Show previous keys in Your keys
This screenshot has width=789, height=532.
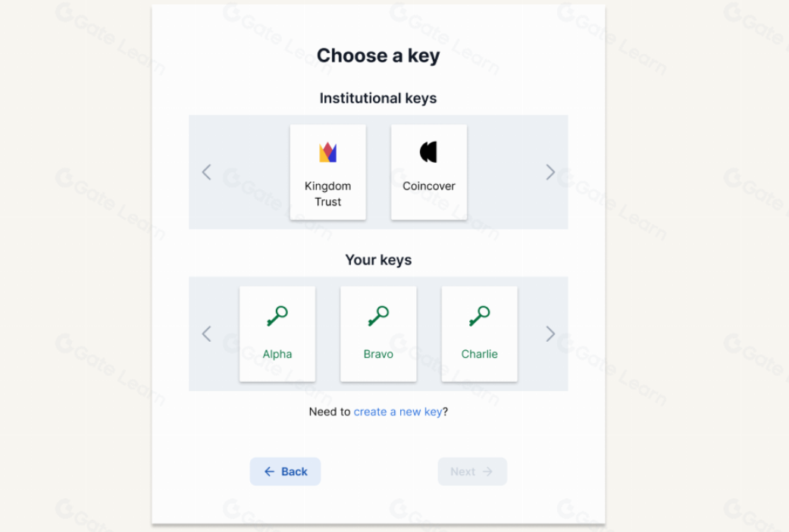coord(206,334)
